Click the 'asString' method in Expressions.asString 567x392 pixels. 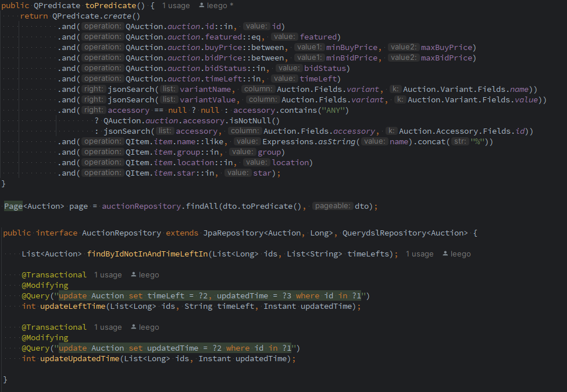click(337, 142)
